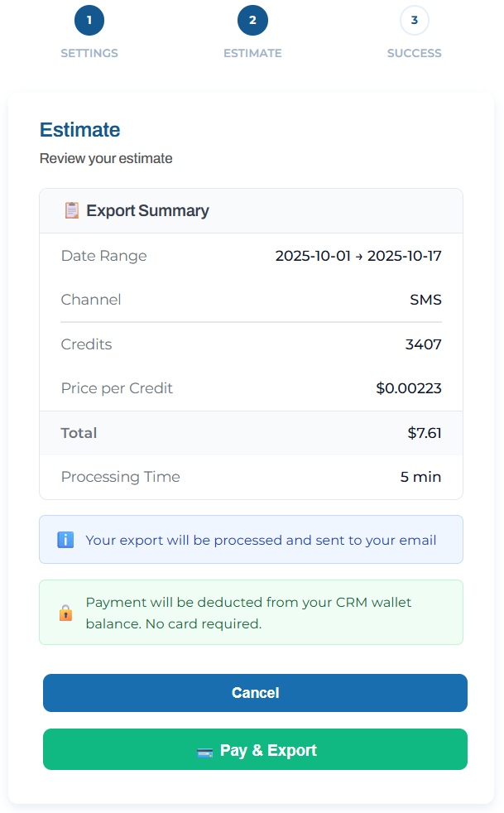
Task: Click the credits value 3407
Action: [x=423, y=344]
